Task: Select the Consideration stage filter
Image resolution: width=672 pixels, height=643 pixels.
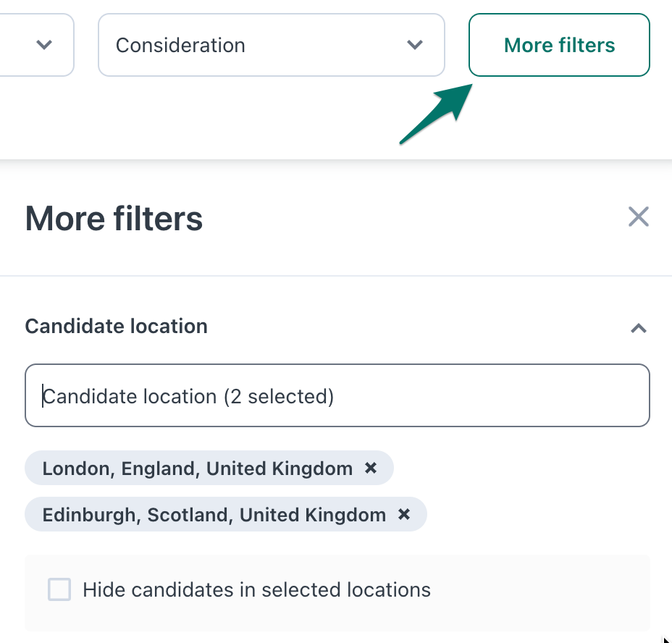Action: click(272, 45)
